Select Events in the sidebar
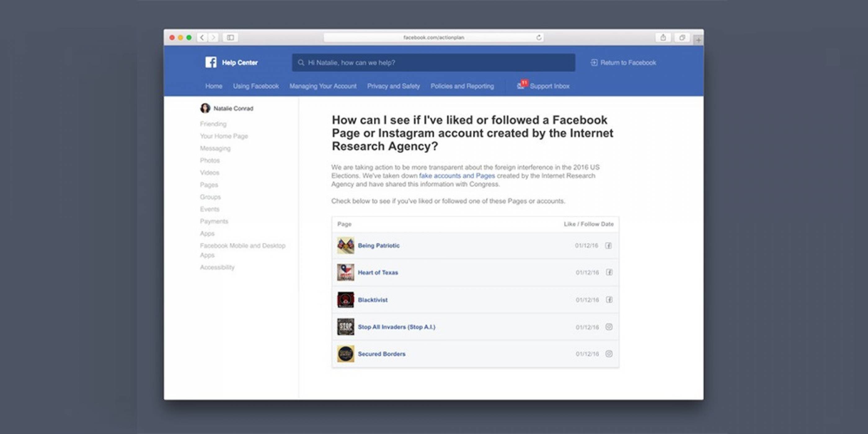Viewport: 868px width, 434px height. tap(210, 209)
